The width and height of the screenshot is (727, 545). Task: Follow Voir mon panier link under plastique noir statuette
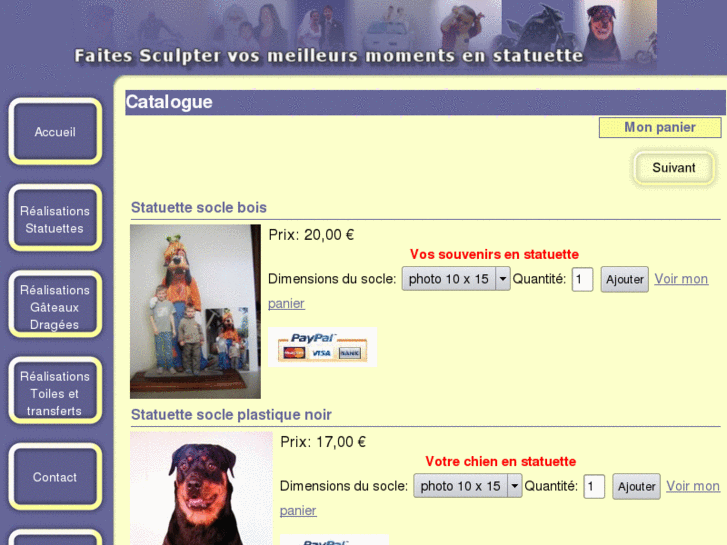pyautogui.click(x=693, y=486)
